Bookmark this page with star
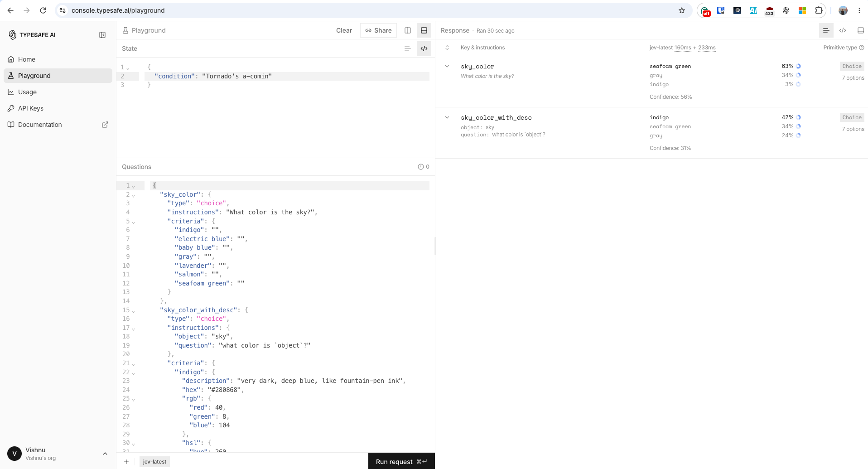This screenshot has width=868, height=469. coord(682,10)
